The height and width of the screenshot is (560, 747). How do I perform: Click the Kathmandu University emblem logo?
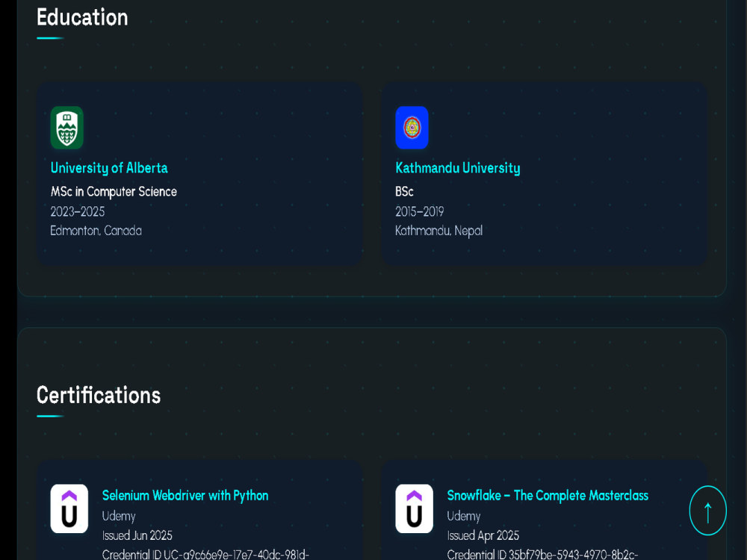point(412,128)
